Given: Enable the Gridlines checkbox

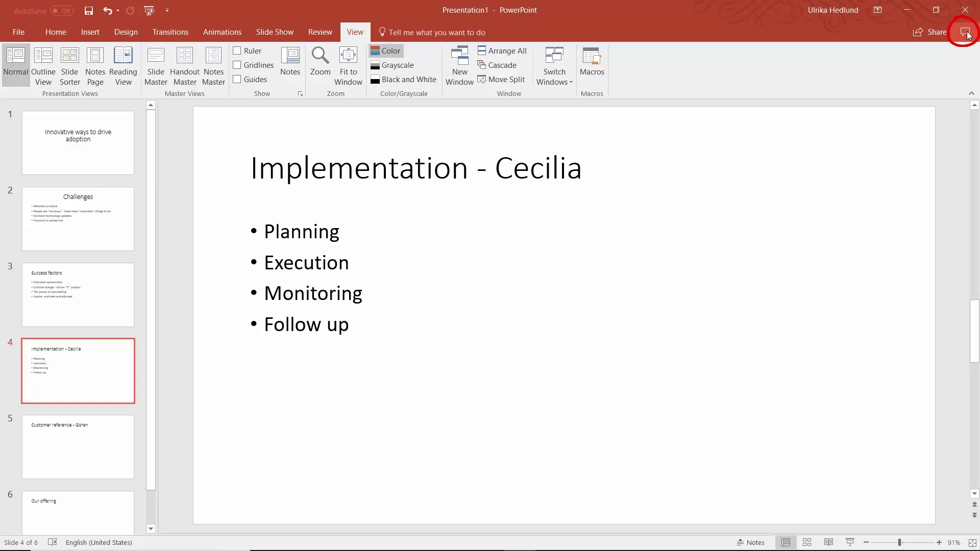Looking at the screenshot, I should coord(237,65).
